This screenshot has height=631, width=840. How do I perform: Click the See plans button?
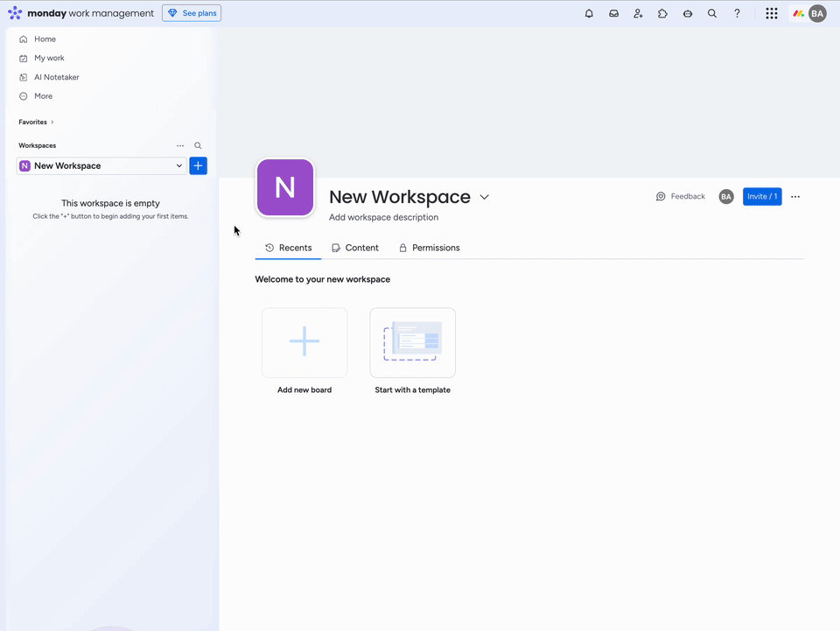192,13
